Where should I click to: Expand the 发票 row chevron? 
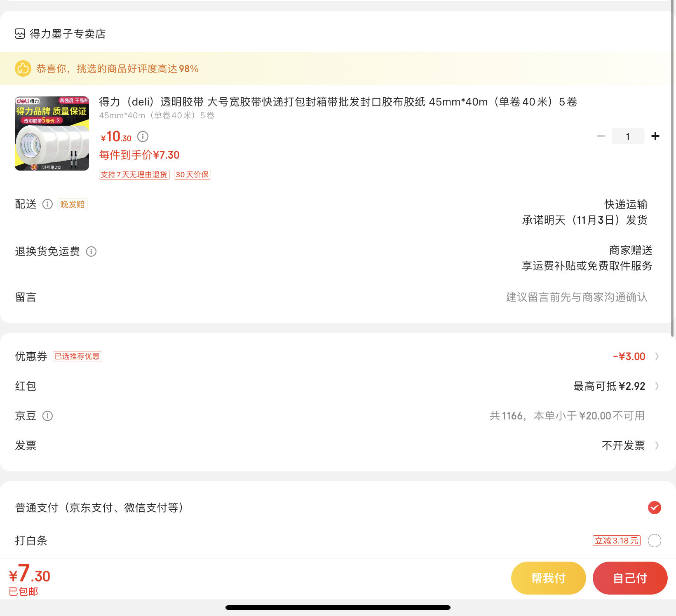click(x=657, y=445)
